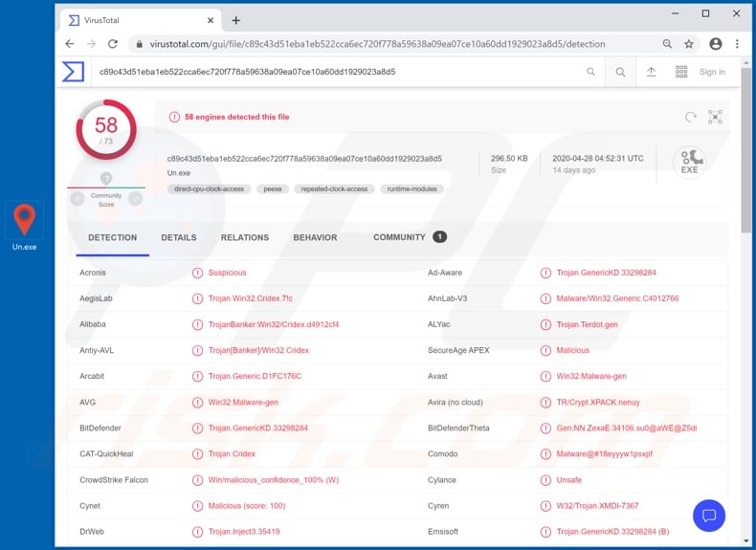Open the Chrome three-dot menu
The image size is (756, 550).
click(737, 44)
